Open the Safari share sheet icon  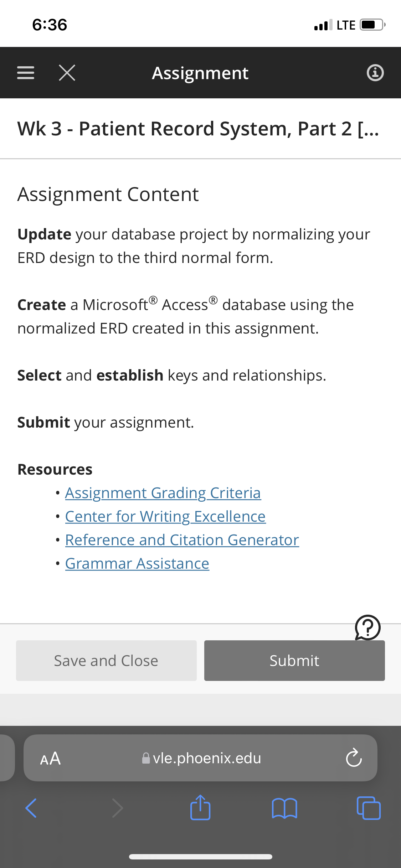200,807
